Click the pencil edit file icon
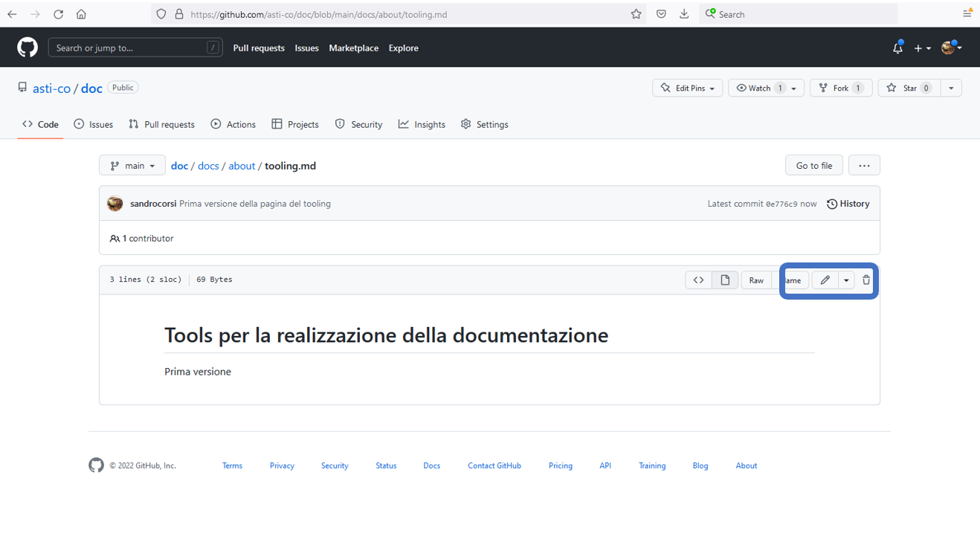This screenshot has height=539, width=980. (x=825, y=280)
